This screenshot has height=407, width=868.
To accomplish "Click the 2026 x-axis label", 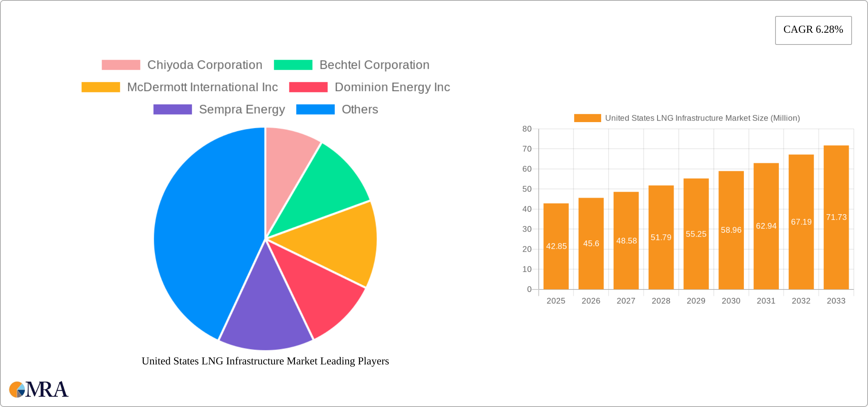I will [591, 301].
